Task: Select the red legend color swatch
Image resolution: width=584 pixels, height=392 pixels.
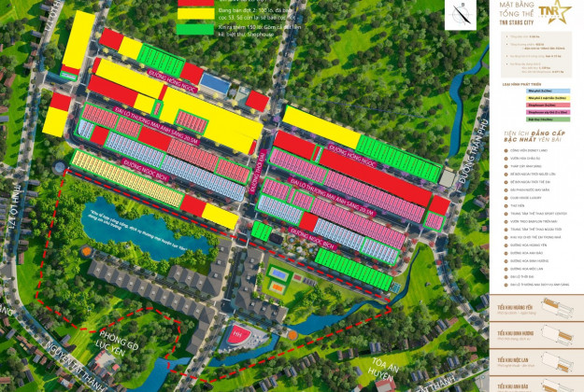Action: [x=197, y=4]
